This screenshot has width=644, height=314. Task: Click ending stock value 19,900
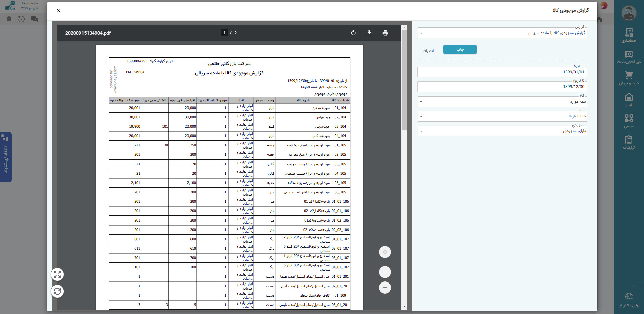point(135,126)
